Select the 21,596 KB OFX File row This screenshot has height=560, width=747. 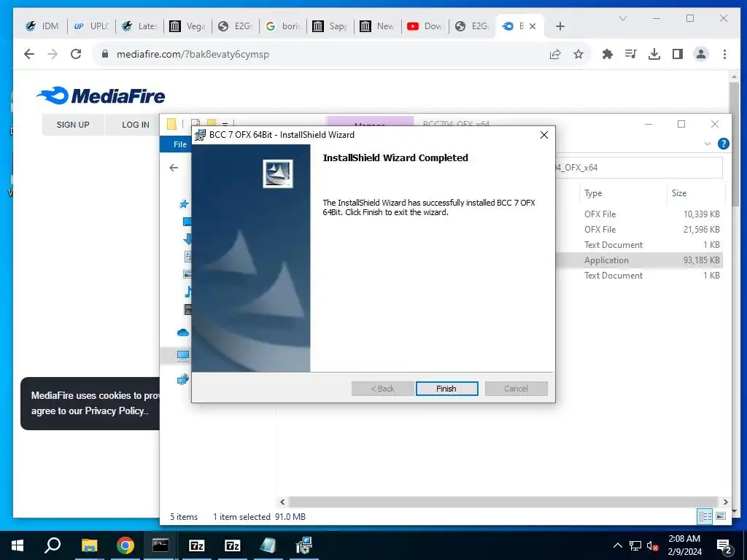click(x=640, y=230)
